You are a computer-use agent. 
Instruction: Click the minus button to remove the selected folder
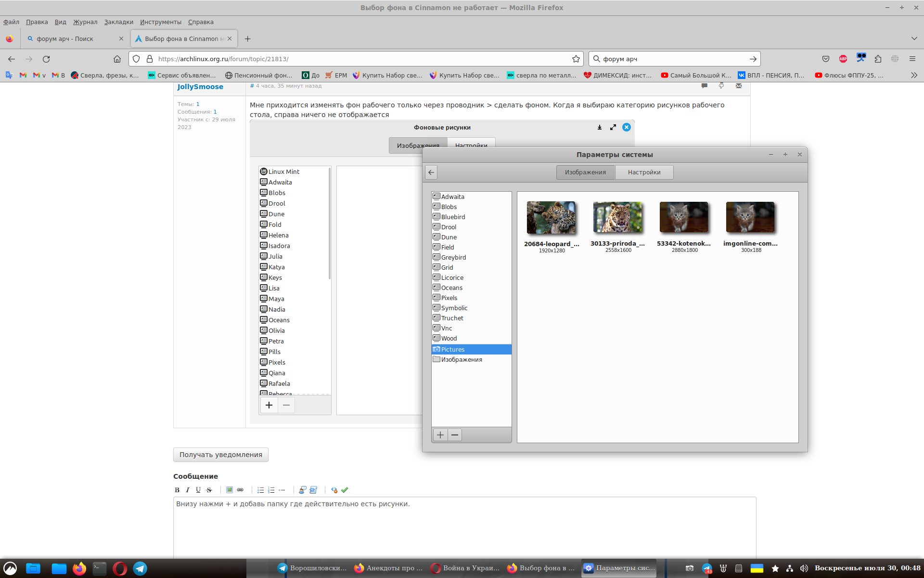point(455,435)
